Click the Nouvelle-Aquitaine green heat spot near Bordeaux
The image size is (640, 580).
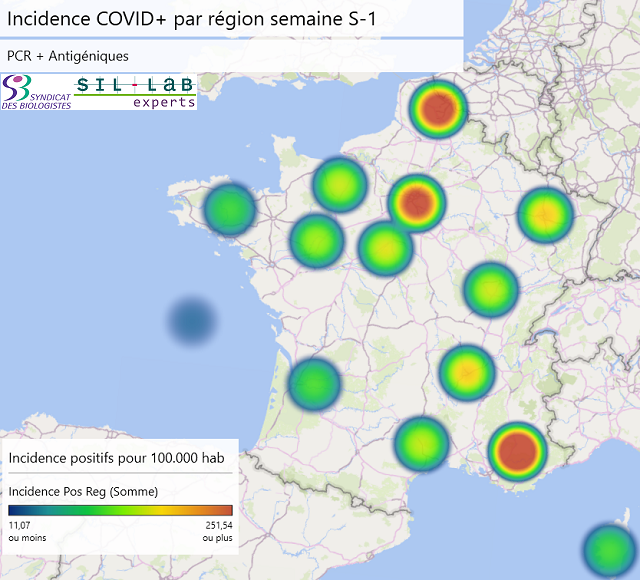click(314, 384)
